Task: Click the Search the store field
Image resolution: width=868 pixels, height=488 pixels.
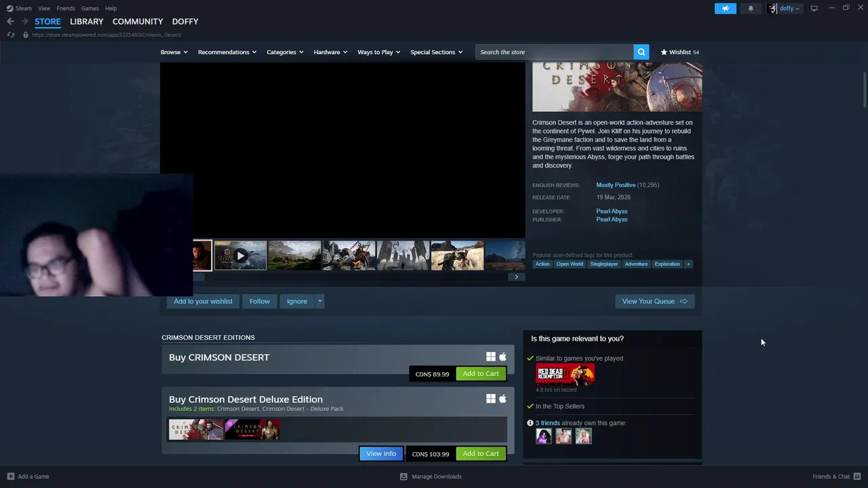Action: 555,52
